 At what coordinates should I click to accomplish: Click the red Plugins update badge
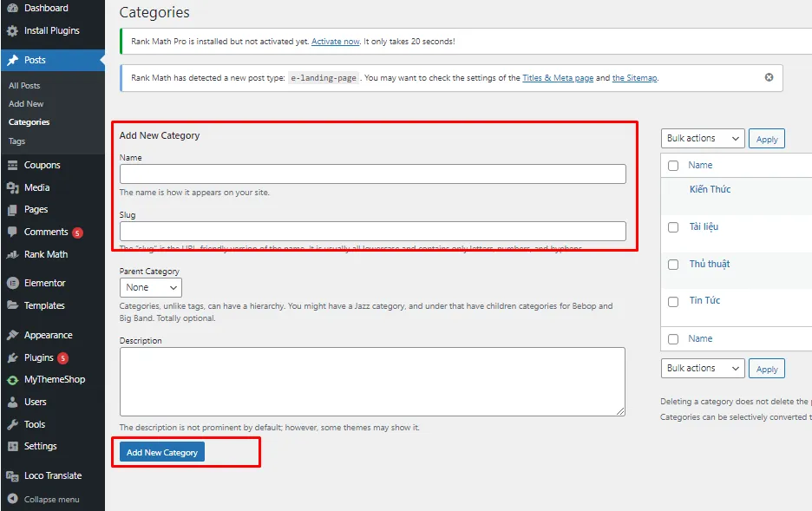coord(62,358)
